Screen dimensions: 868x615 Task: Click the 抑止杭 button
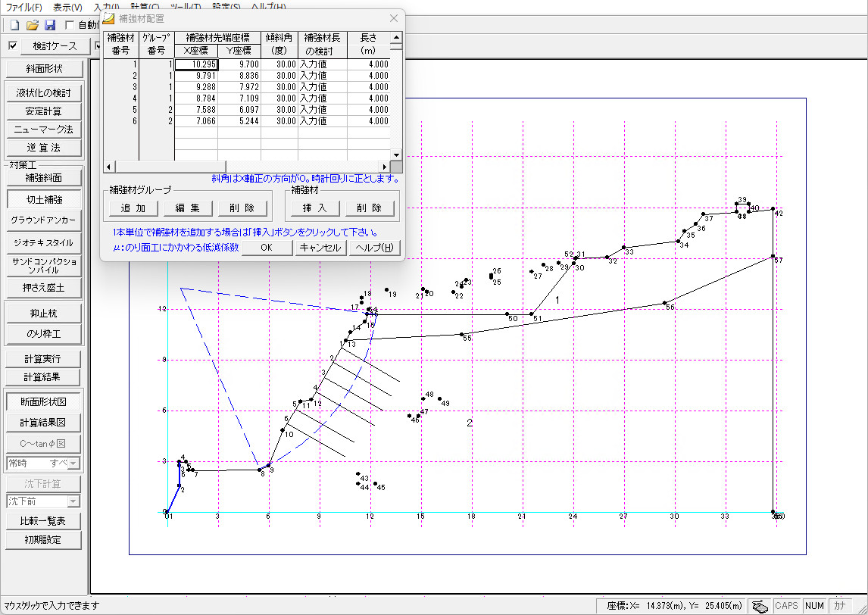tap(44, 314)
